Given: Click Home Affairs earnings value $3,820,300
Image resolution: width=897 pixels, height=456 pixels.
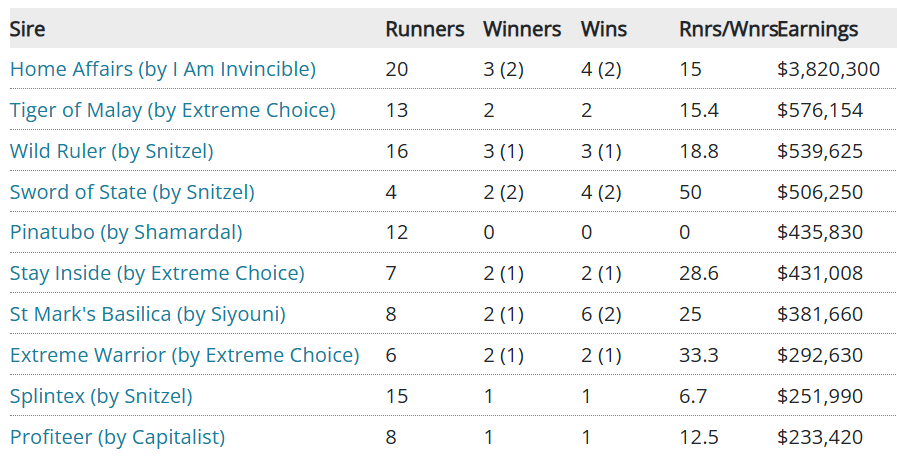Looking at the screenshot, I should 827,69.
